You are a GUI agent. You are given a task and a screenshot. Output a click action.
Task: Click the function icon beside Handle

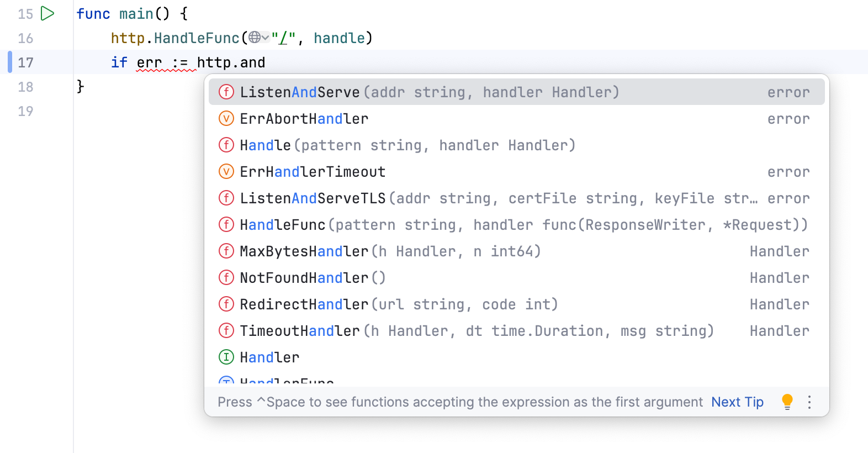click(226, 145)
